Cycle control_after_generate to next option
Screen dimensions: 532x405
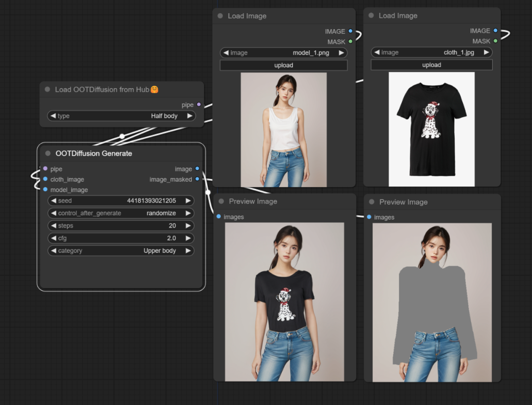[188, 213]
